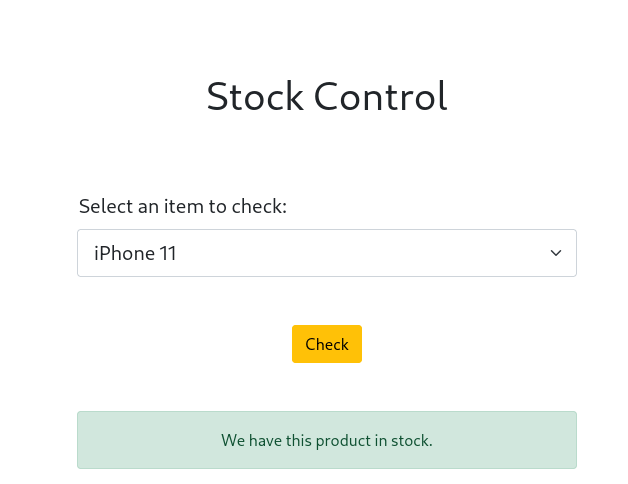The height and width of the screenshot is (484, 628).
Task: Expand the product combo box
Action: (326, 253)
